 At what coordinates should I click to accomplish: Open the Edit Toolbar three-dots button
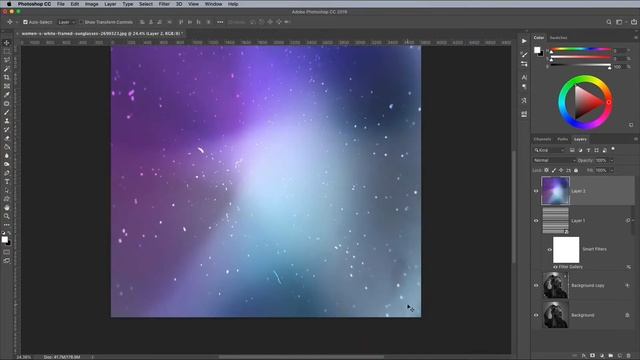7,225
